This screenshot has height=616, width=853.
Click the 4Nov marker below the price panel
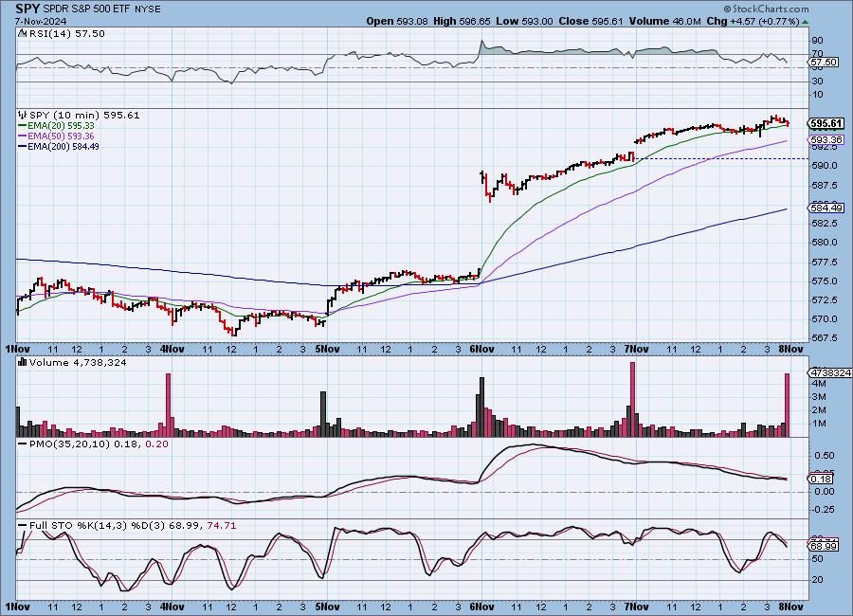click(172, 349)
